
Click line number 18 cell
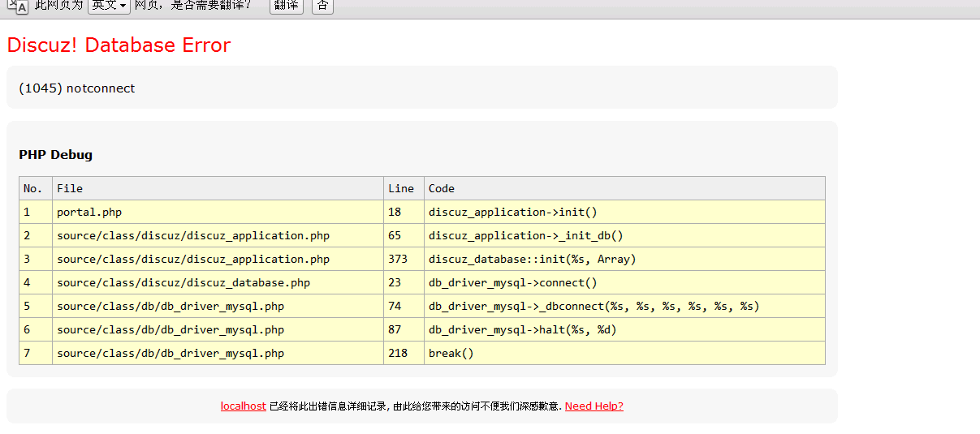(x=404, y=213)
